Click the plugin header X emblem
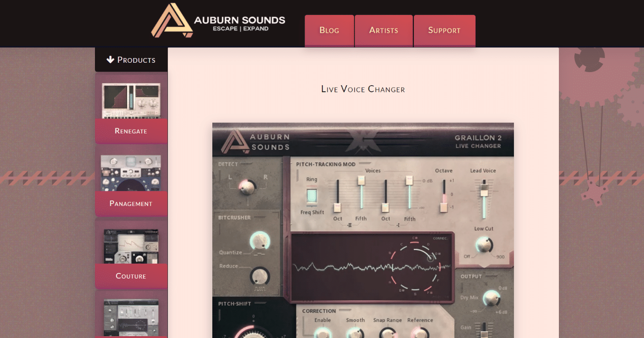This screenshot has height=338, width=644. pos(362,141)
